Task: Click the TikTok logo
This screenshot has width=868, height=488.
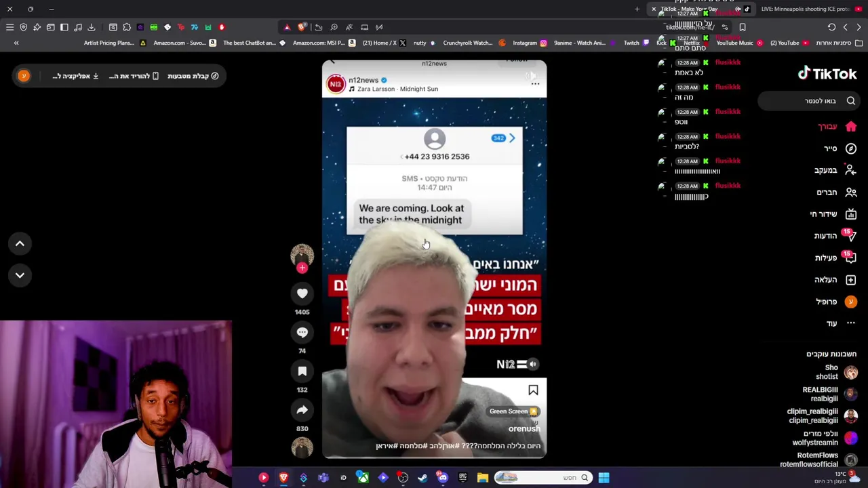Action: pos(827,74)
